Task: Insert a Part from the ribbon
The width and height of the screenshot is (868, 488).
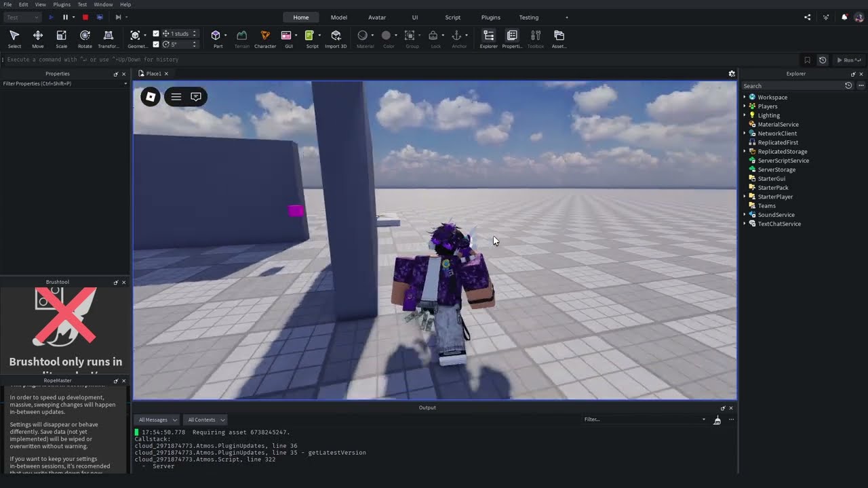Action: (216, 39)
